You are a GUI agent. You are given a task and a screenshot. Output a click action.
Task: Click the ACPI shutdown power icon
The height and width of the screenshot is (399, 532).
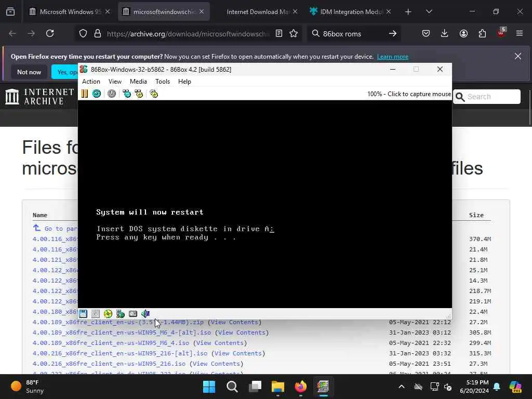point(112,94)
